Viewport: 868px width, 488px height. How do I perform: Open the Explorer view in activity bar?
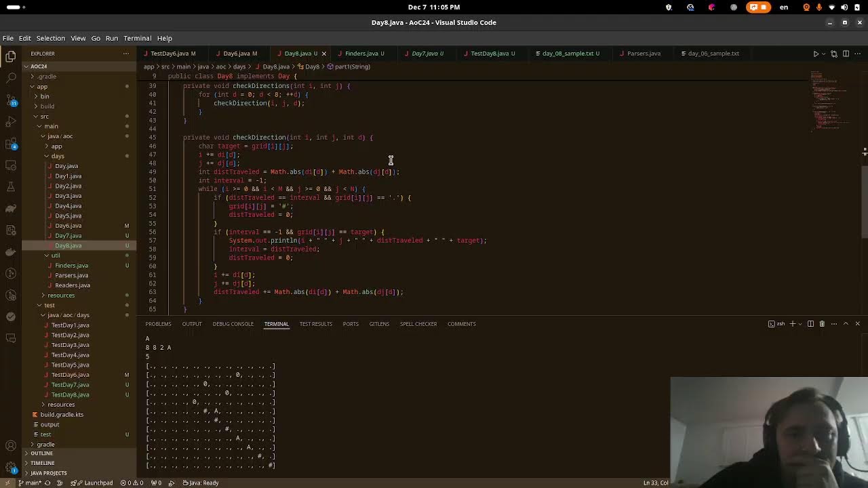pos(10,57)
